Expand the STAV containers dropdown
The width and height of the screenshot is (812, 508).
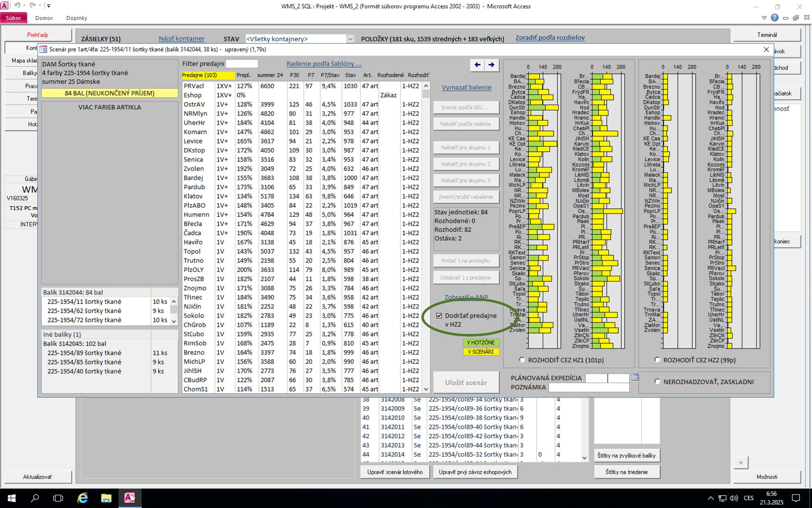tap(350, 39)
